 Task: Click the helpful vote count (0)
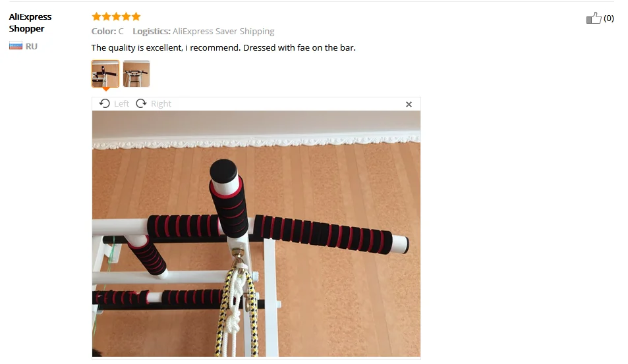coord(609,18)
